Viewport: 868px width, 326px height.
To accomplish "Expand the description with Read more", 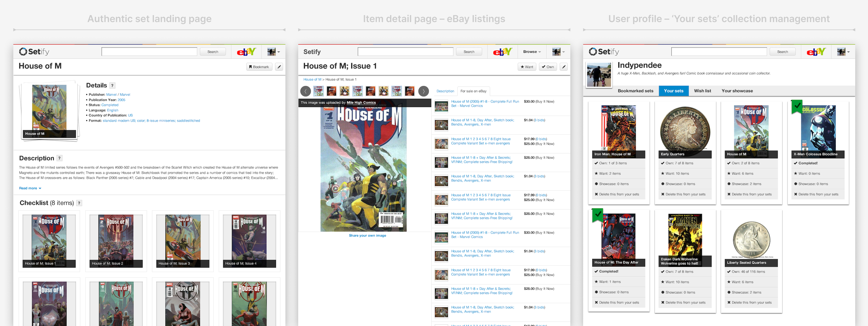I will tap(30, 188).
